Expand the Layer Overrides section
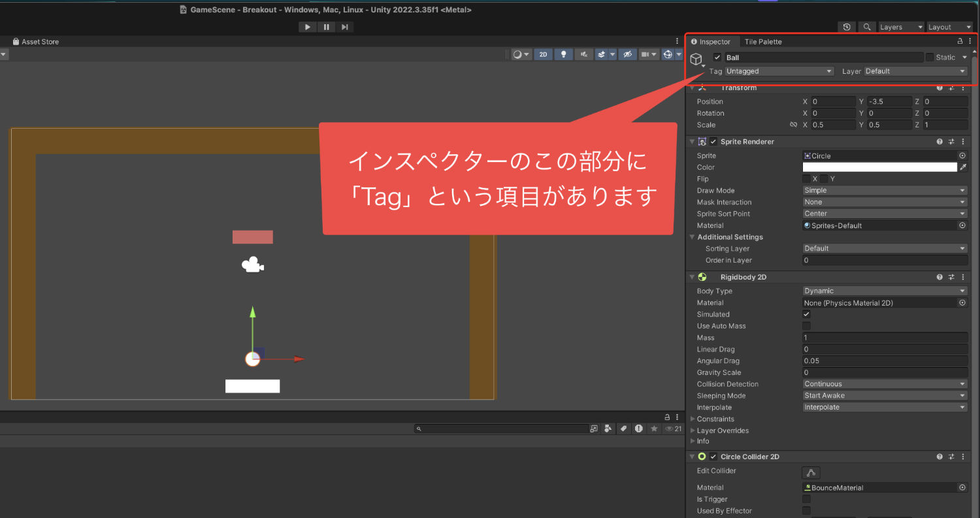This screenshot has height=518, width=980. point(693,430)
